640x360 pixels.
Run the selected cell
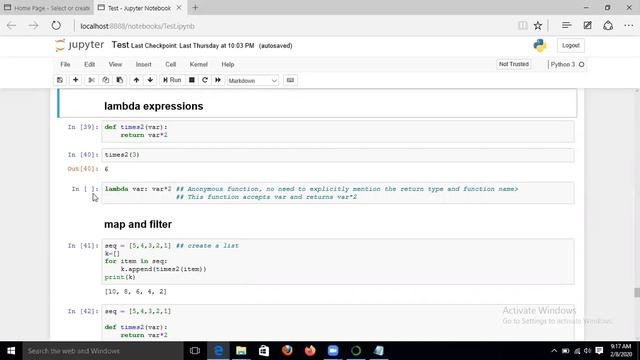click(172, 80)
